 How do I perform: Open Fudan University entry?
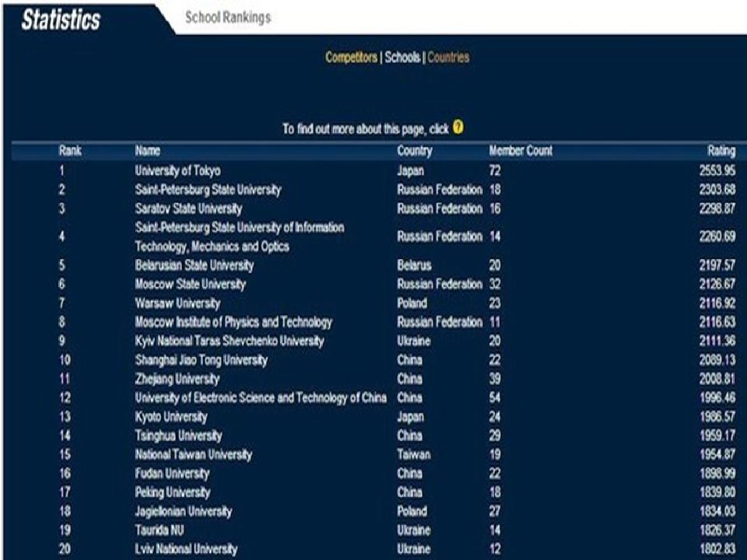pos(172,474)
